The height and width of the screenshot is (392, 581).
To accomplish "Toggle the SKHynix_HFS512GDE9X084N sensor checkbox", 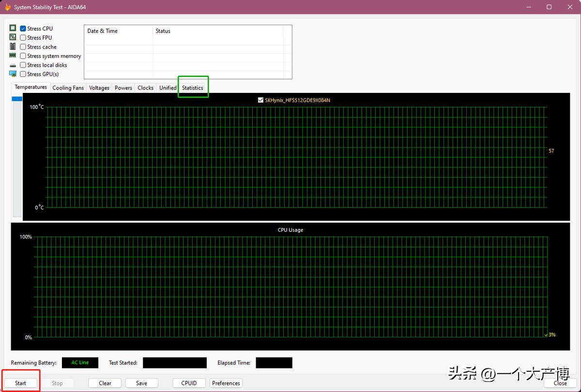I will (x=260, y=100).
